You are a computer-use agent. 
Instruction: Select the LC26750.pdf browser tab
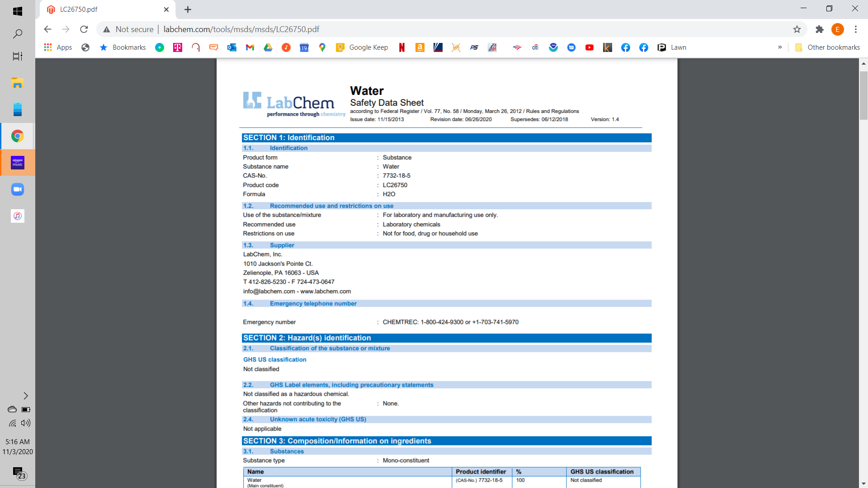(107, 9)
